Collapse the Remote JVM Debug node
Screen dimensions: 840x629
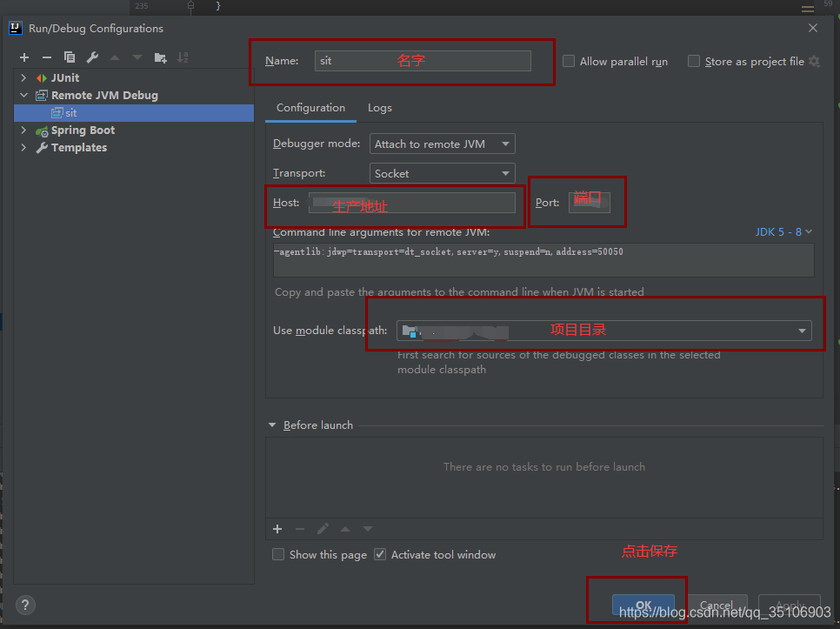pyautogui.click(x=23, y=95)
